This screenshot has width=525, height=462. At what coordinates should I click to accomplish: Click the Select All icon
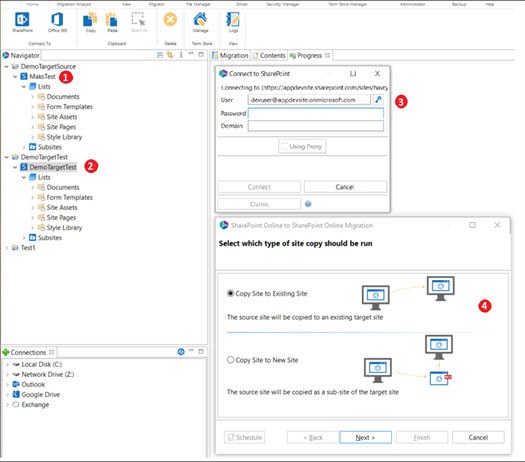pyautogui.click(x=138, y=19)
